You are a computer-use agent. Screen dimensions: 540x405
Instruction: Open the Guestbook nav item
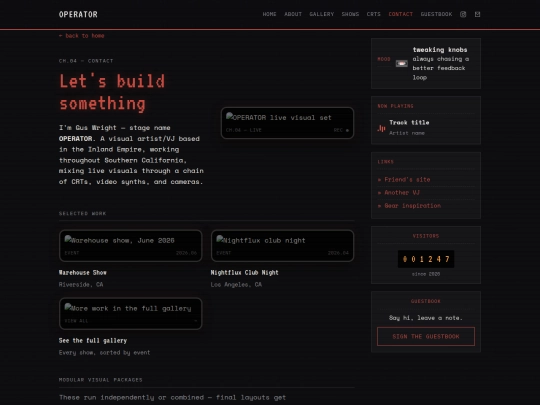[x=436, y=14]
